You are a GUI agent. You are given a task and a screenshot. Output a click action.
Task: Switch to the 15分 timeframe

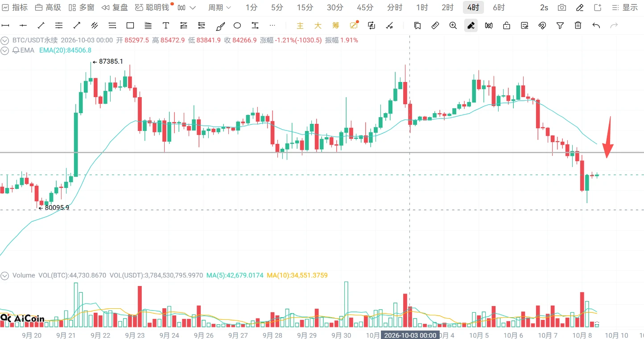click(305, 8)
